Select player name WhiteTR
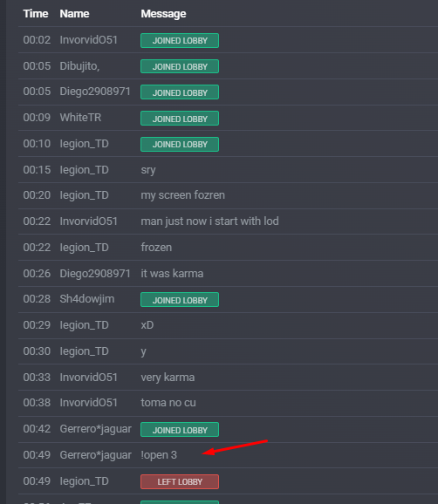Viewport: 438px width, 504px height. tap(80, 118)
